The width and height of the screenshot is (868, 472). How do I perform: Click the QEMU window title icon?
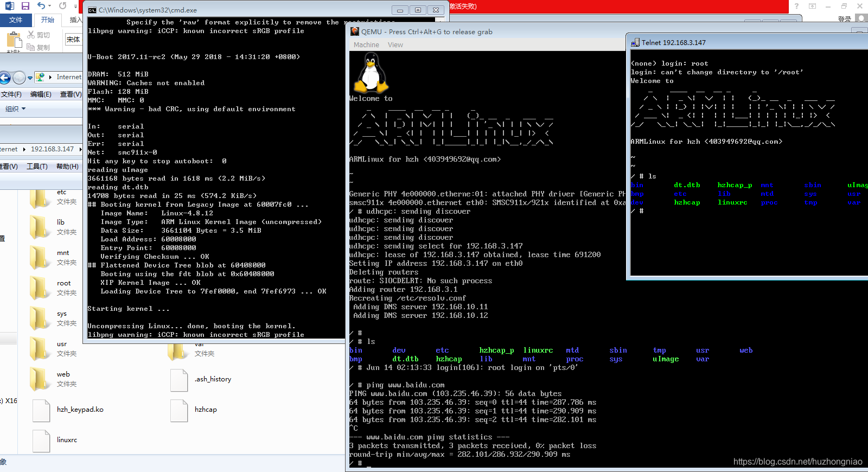355,31
